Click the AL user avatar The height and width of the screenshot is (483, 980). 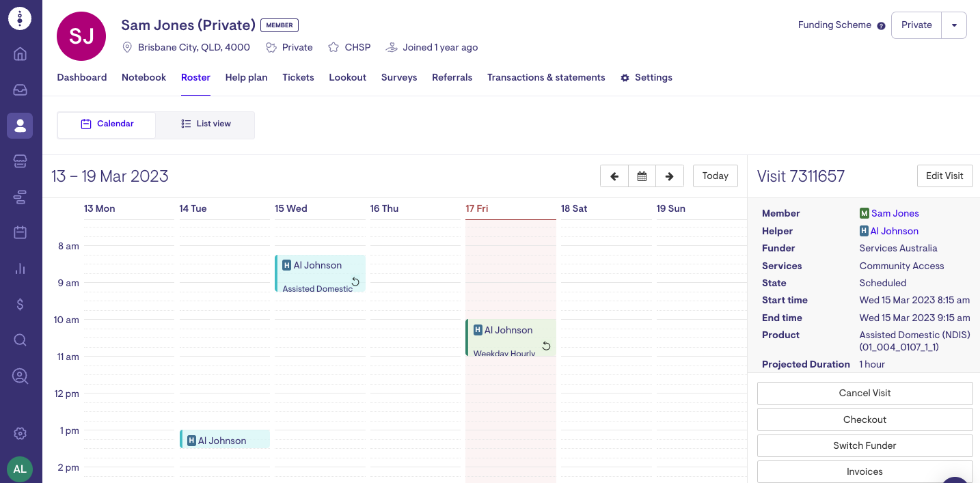(20, 469)
